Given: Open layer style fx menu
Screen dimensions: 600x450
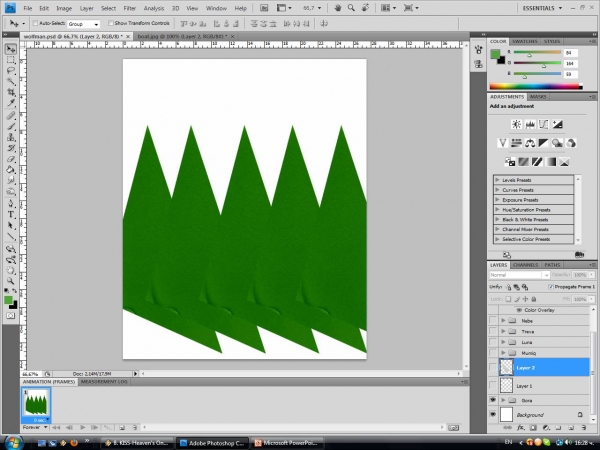Looking at the screenshot, I should pyautogui.click(x=520, y=428).
